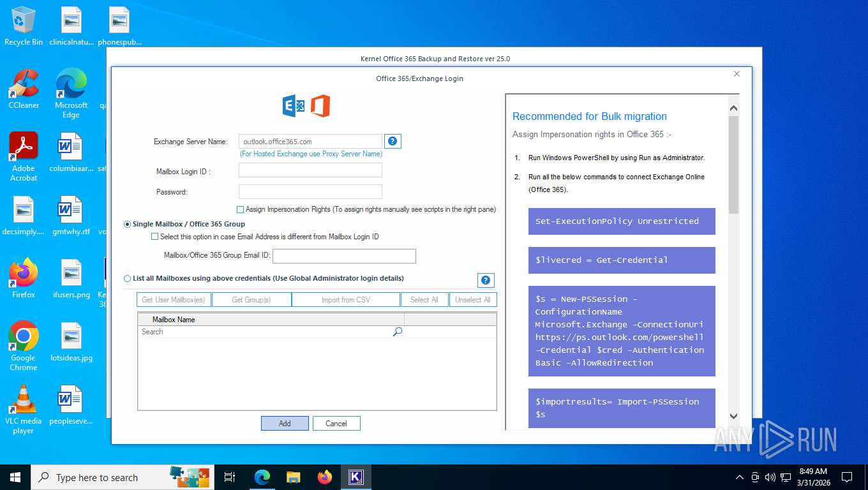Click the New-PSSession command block
This screenshot has width=868, height=490.
622,330
